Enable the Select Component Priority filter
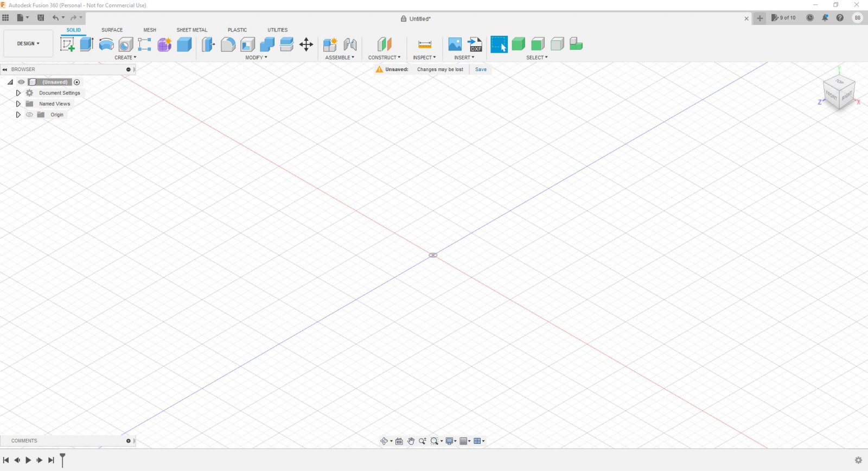Image resolution: width=868 pixels, height=471 pixels. click(x=576, y=44)
